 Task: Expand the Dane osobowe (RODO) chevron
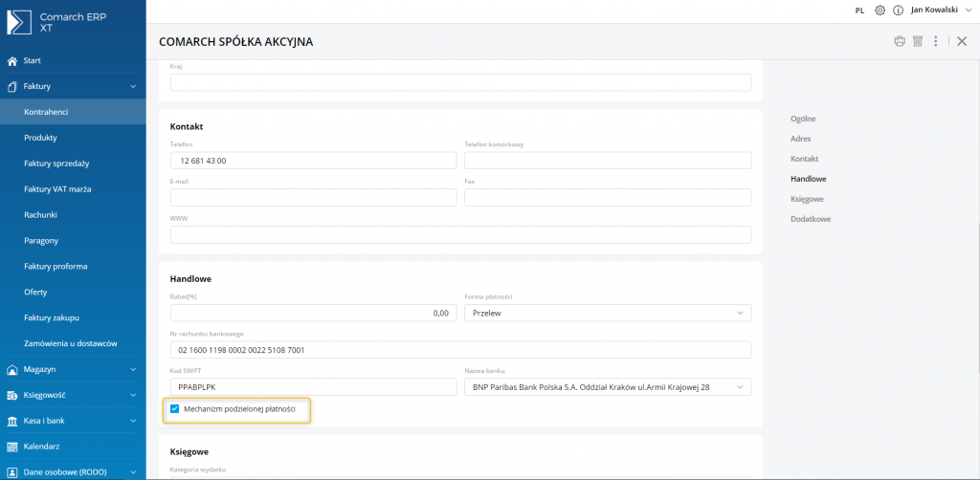pyautogui.click(x=132, y=472)
